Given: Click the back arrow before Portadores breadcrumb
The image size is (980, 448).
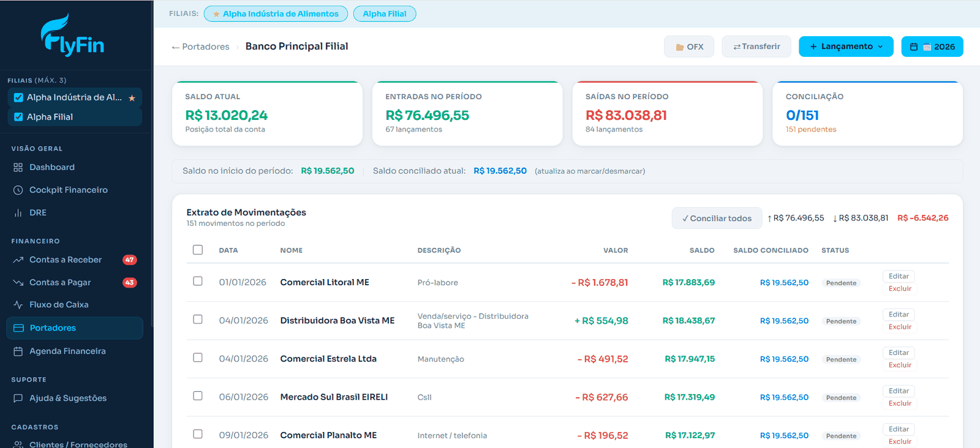Looking at the screenshot, I should pos(176,47).
